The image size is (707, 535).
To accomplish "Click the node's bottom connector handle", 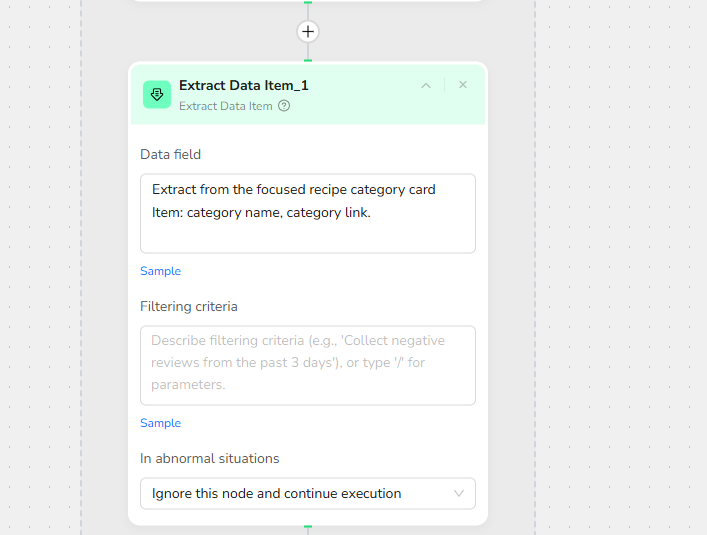I will [x=308, y=526].
